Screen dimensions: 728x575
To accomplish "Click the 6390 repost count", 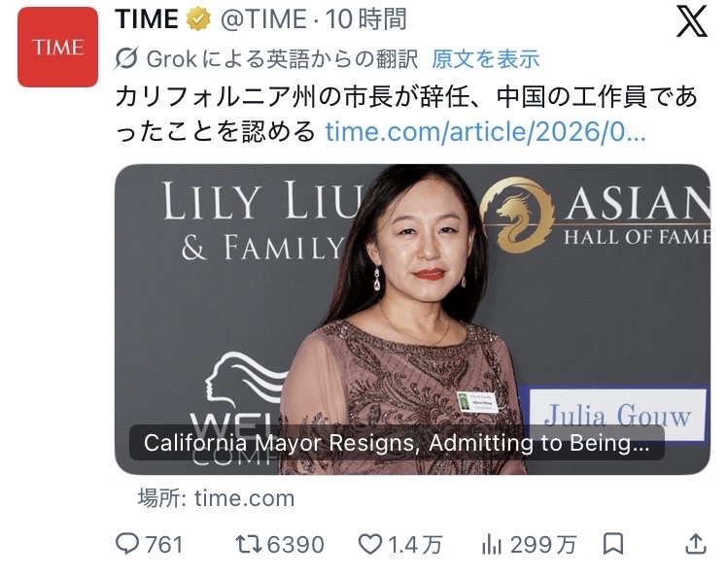I will pyautogui.click(x=295, y=544).
